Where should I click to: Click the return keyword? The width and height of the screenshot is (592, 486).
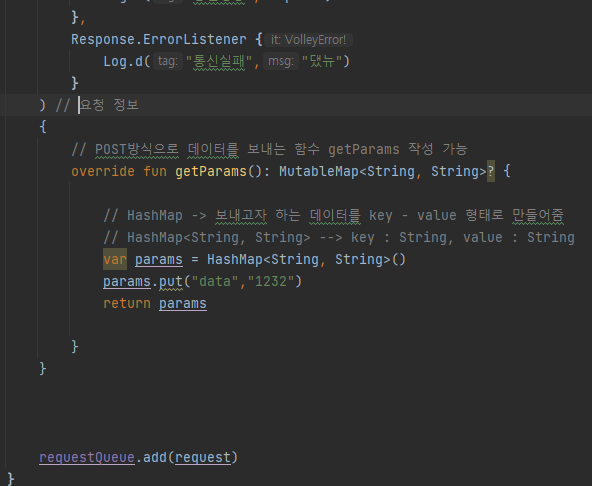pyautogui.click(x=127, y=303)
